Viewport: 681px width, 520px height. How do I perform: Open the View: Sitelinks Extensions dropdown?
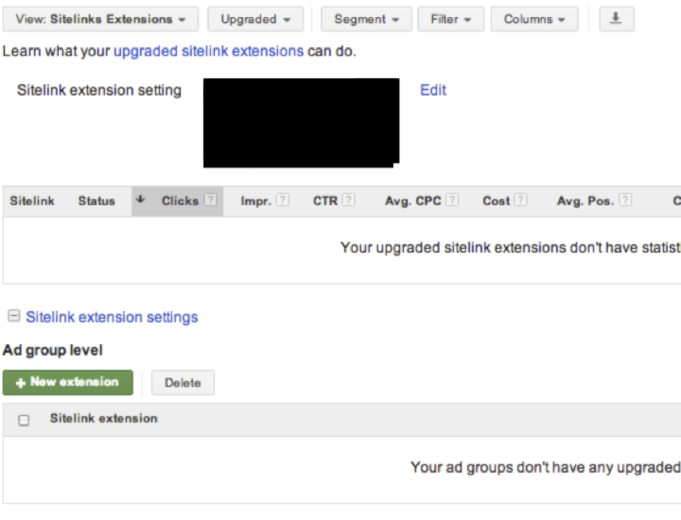click(x=100, y=19)
